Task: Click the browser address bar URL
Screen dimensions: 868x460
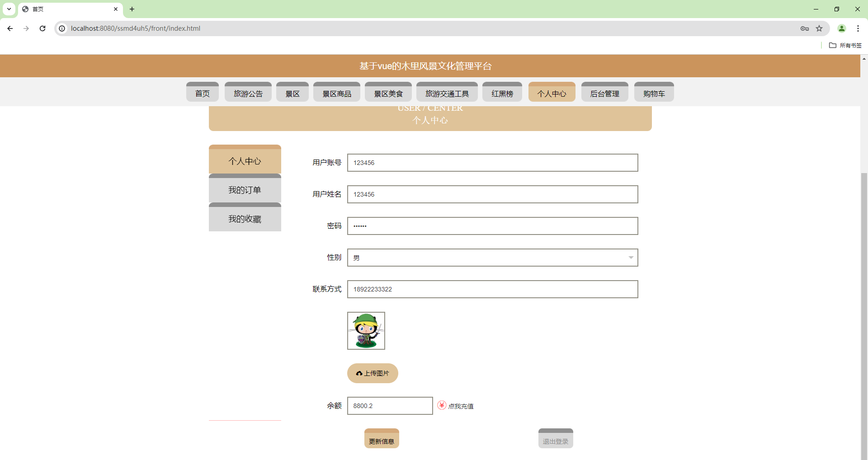Action: click(x=136, y=28)
